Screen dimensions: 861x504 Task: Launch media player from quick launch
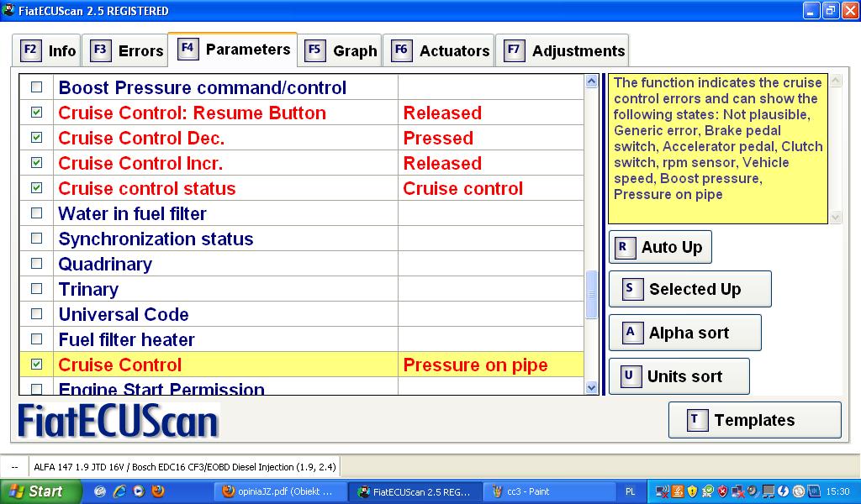point(139,491)
